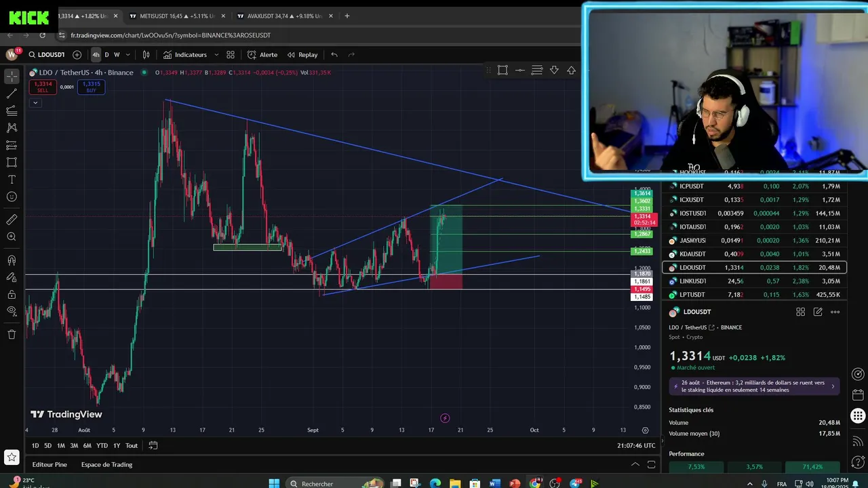
Task: Open the chart patterns tool
Action: tap(12, 127)
